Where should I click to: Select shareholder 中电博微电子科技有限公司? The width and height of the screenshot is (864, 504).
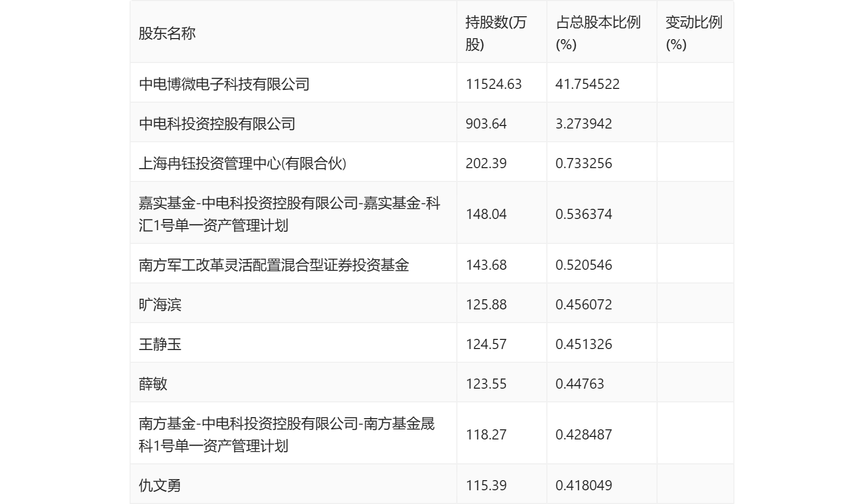[x=224, y=84]
